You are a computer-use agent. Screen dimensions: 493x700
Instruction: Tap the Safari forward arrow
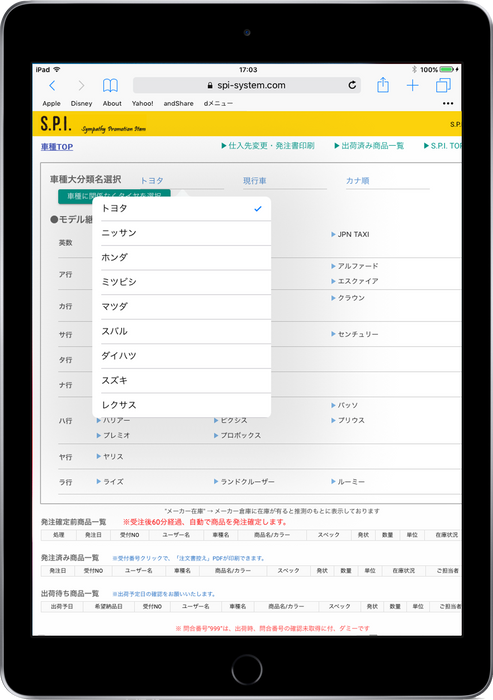point(81,86)
